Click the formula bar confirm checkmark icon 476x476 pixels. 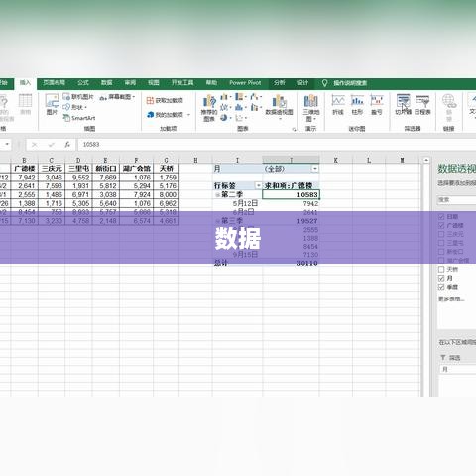[51, 145]
